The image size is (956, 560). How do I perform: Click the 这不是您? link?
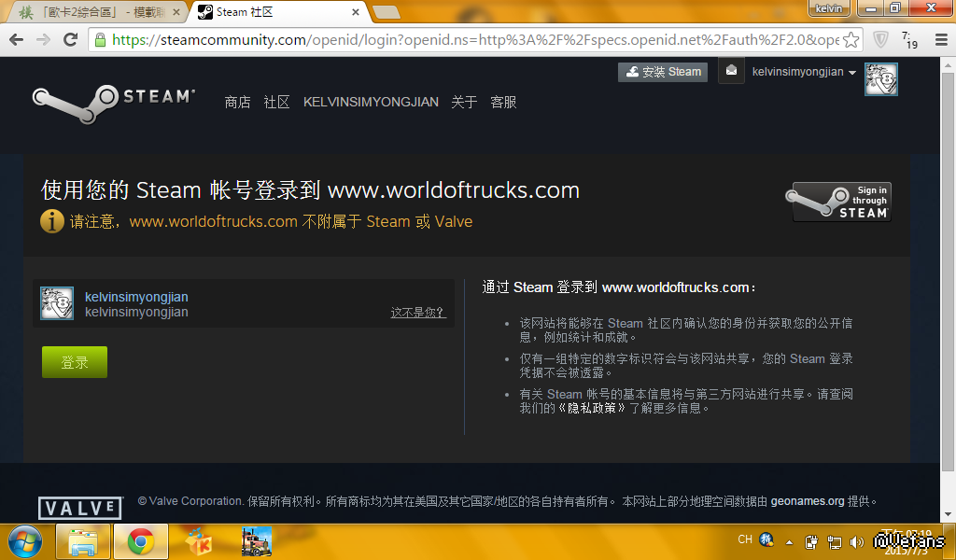[417, 313]
